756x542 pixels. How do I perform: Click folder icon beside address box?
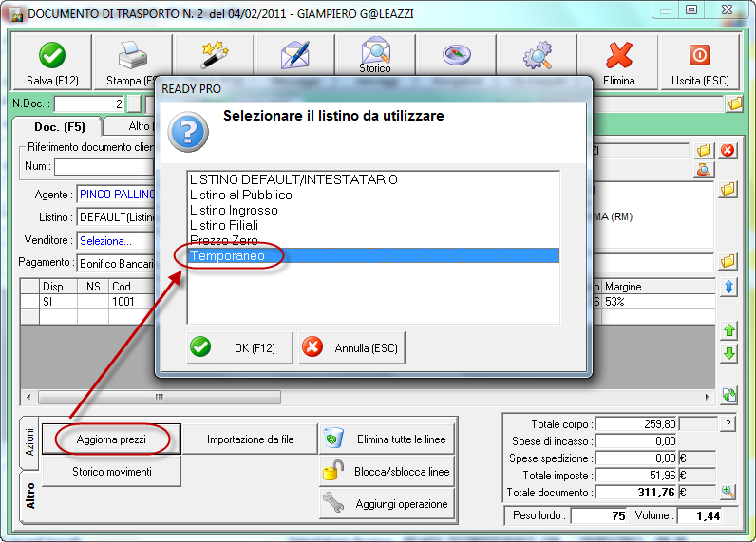[x=728, y=189]
